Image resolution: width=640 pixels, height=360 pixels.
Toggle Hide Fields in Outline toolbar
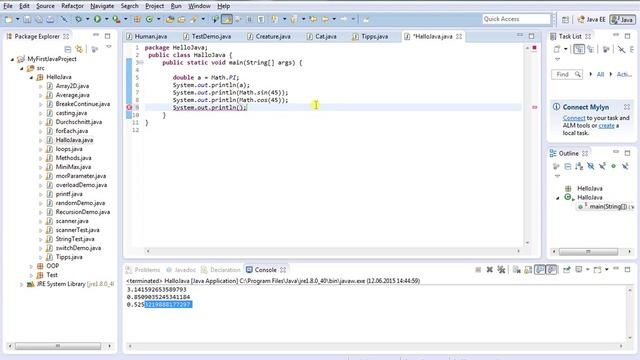pos(591,166)
